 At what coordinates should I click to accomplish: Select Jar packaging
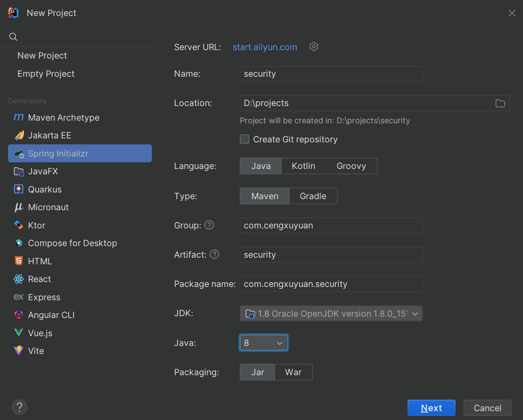[258, 372]
